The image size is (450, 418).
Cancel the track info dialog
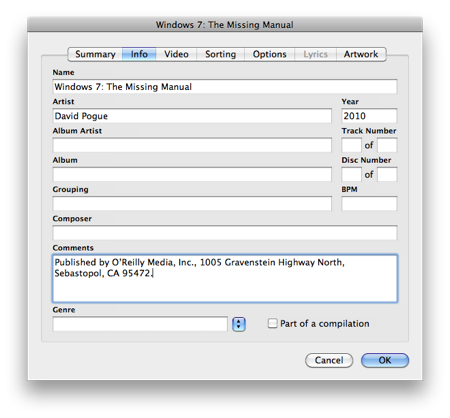329,360
